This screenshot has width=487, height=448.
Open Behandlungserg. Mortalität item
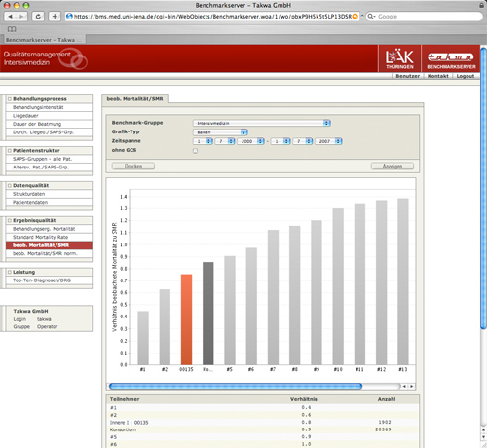(49, 229)
